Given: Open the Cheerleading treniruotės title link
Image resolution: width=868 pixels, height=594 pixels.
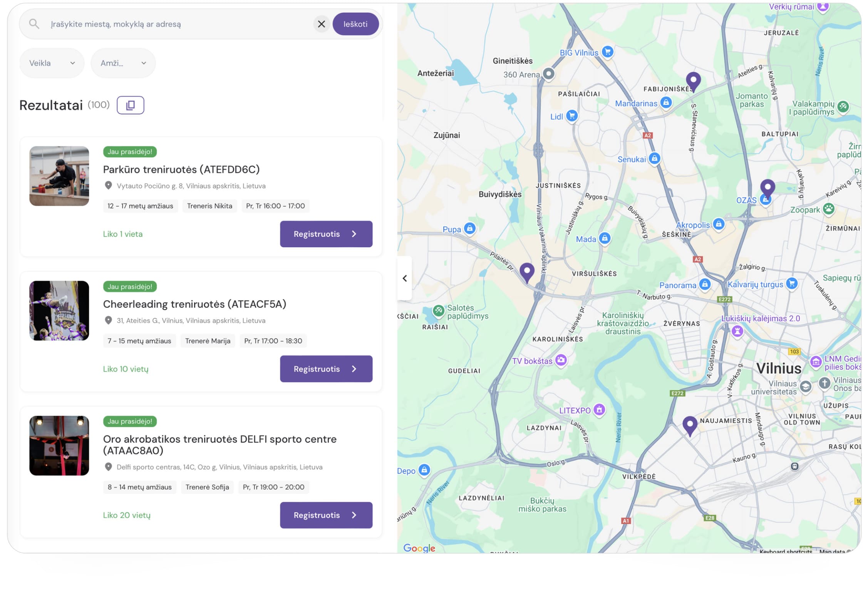Looking at the screenshot, I should pyautogui.click(x=194, y=304).
